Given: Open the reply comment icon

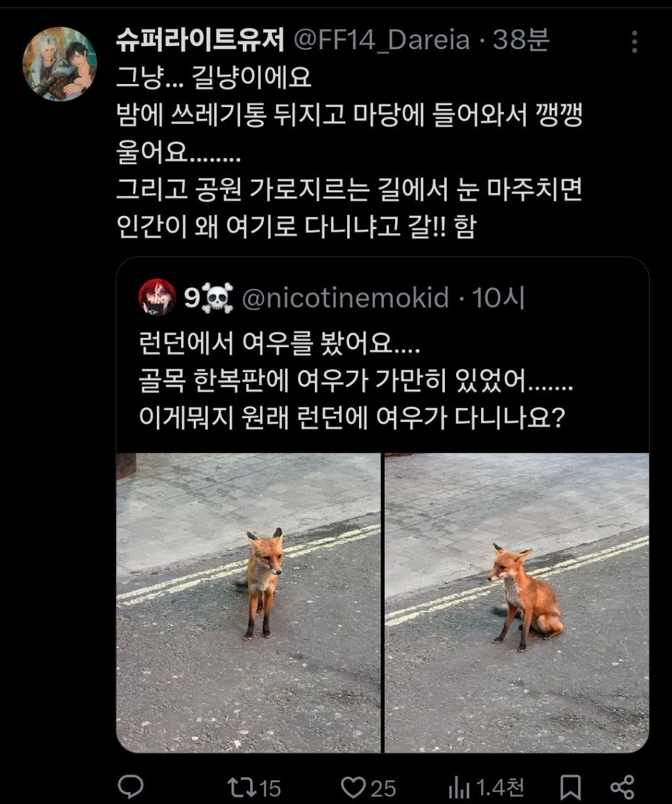Looking at the screenshot, I should point(131,787).
